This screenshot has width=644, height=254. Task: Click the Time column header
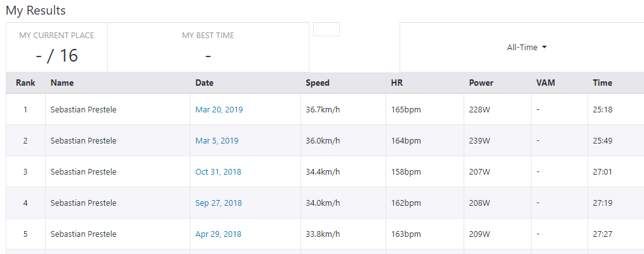pos(602,83)
